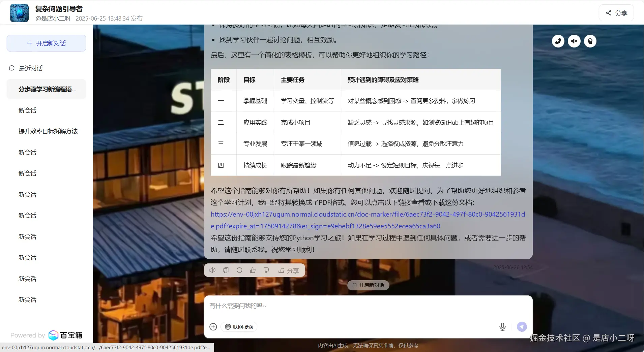Viewport: 644px width, 352px height.
Task: Click table cell 持续成长
Action: 255,165
